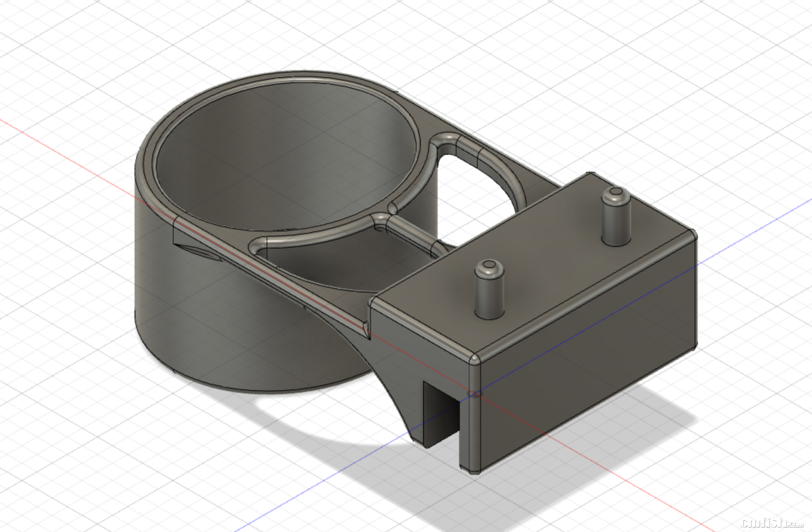Viewport: 812px width, 532px height.
Task: Select the right cylindrical peg on the block
Action: 616,224
